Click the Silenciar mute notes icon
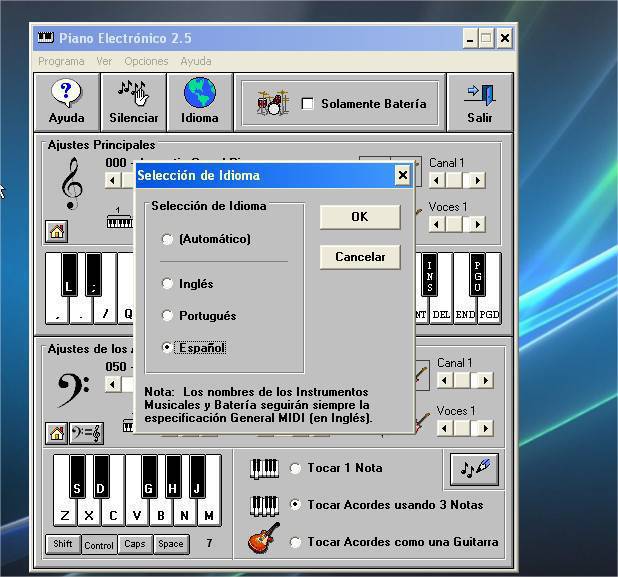The width and height of the screenshot is (618, 577). [x=133, y=94]
